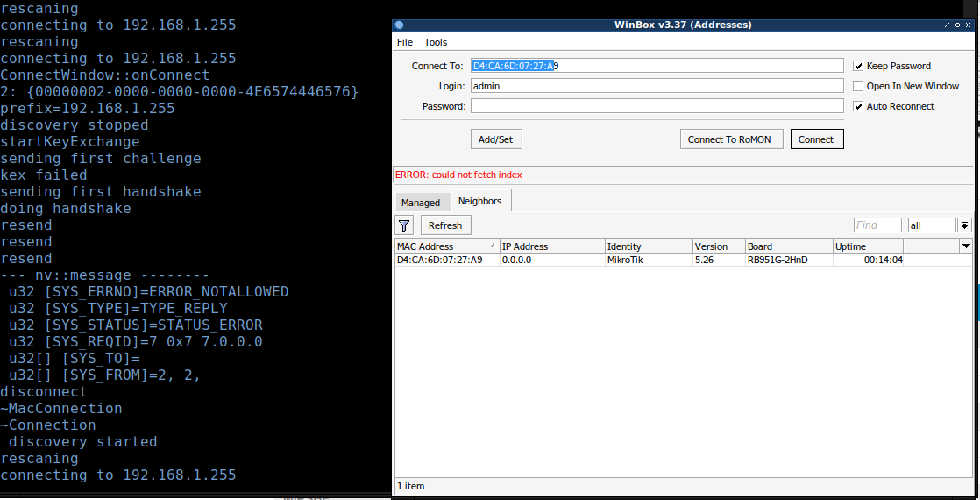
Task: Click 'prefix=192.168.1.255' line in terminal
Action: tap(88, 108)
